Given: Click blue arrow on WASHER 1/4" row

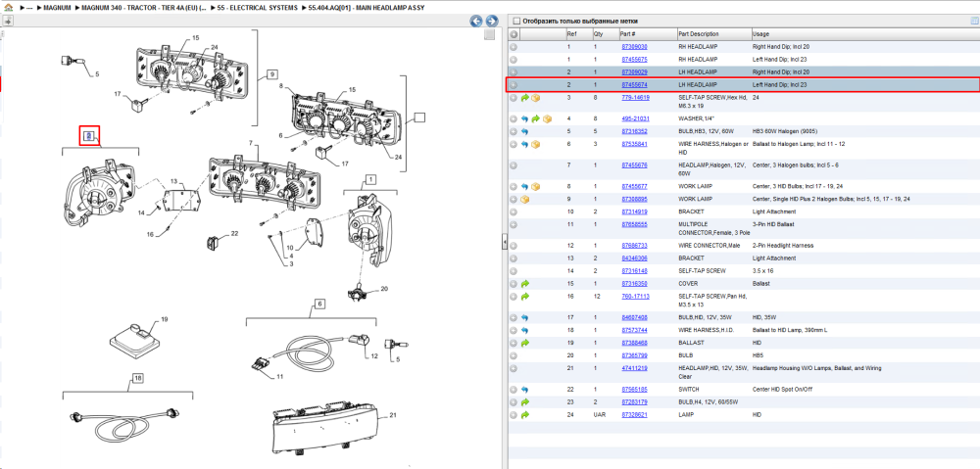Looking at the screenshot, I should click(525, 118).
